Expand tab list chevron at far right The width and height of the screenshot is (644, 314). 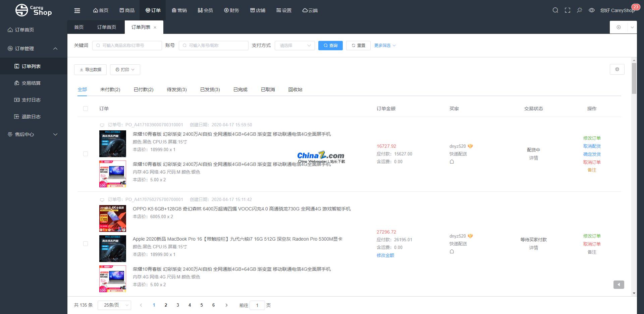pos(632,27)
